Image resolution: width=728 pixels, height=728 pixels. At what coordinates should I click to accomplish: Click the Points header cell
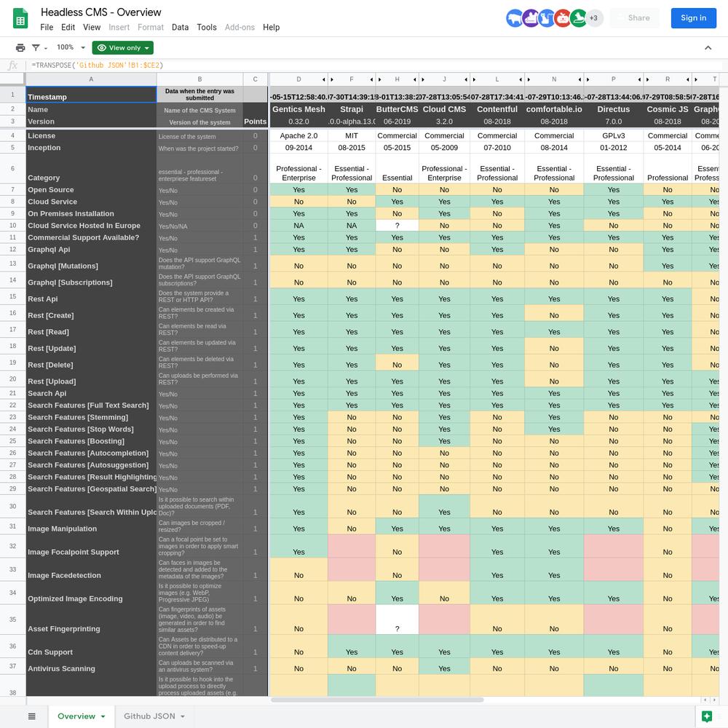255,121
